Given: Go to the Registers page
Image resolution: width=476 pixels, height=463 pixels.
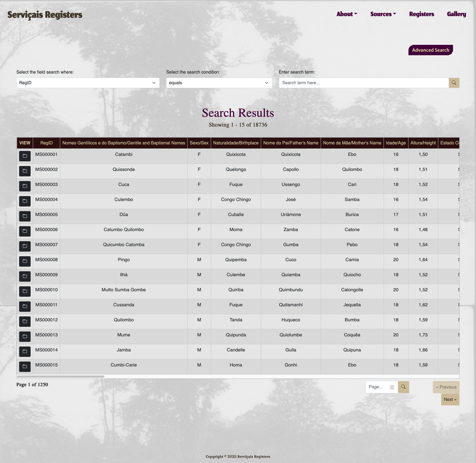Looking at the screenshot, I should [421, 14].
